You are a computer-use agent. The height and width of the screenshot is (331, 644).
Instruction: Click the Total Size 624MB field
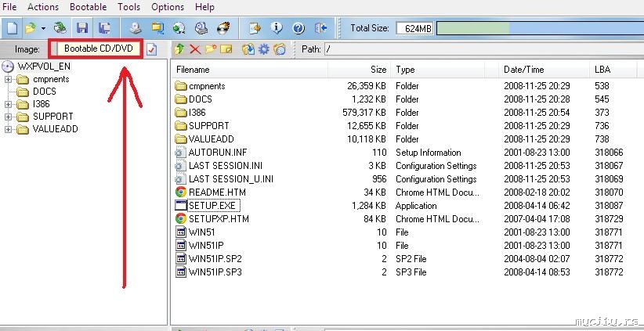[414, 28]
